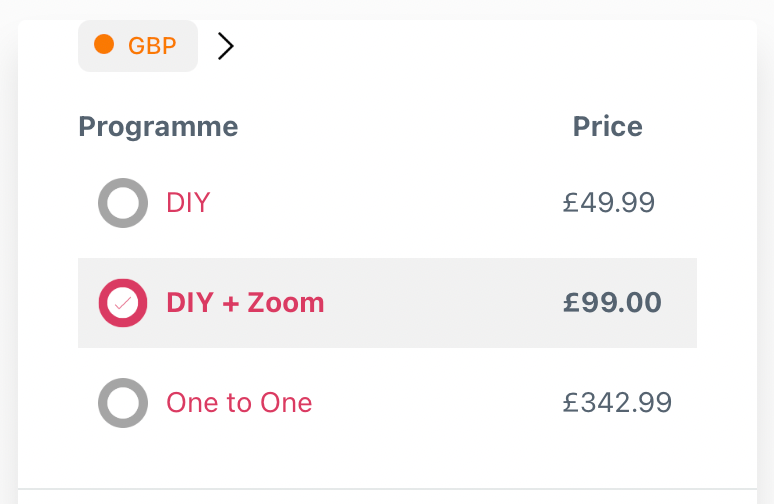Click the right chevron arrow next to GBP

pos(226,46)
